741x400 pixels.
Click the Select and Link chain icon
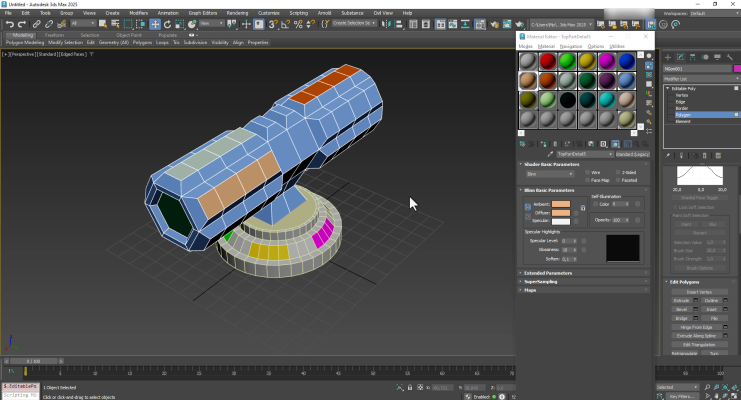(36, 23)
